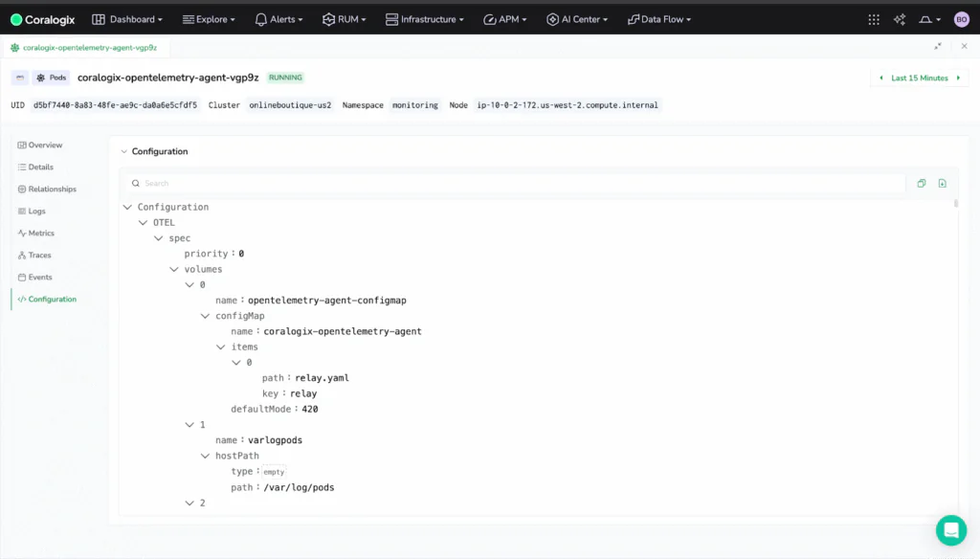Collapse the volumes tree node
980x559 pixels.
pyautogui.click(x=174, y=270)
